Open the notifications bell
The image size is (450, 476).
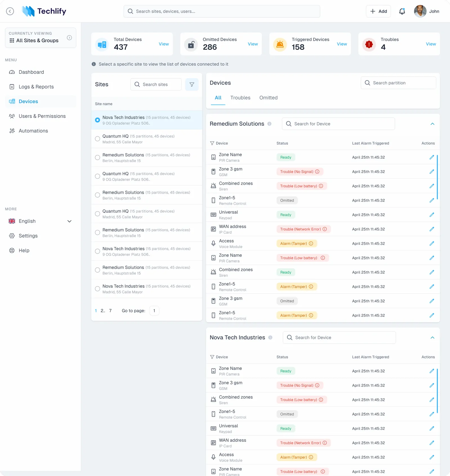click(x=402, y=11)
